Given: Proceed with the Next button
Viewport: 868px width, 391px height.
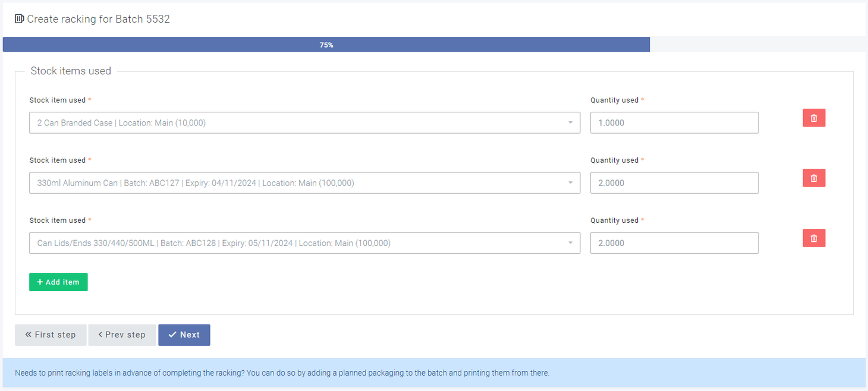Looking at the screenshot, I should (184, 335).
